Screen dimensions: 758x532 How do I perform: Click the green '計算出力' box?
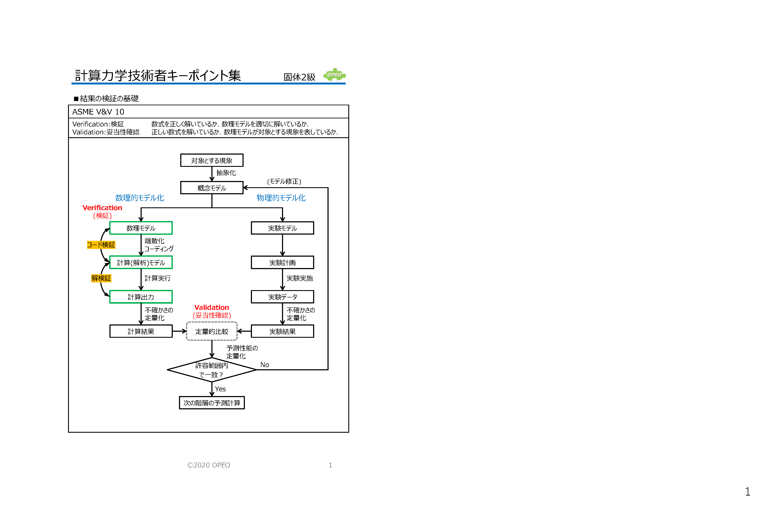(141, 297)
